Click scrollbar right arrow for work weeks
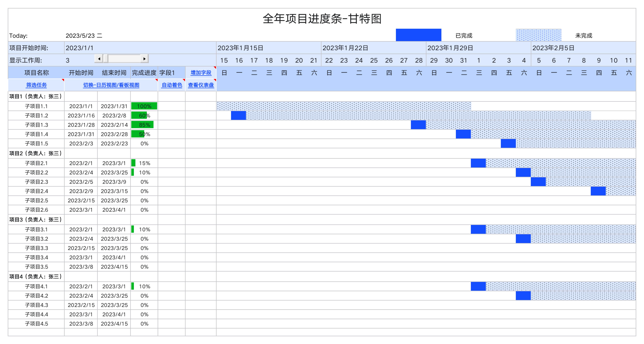Screen dimensions: 644x344 point(144,59)
